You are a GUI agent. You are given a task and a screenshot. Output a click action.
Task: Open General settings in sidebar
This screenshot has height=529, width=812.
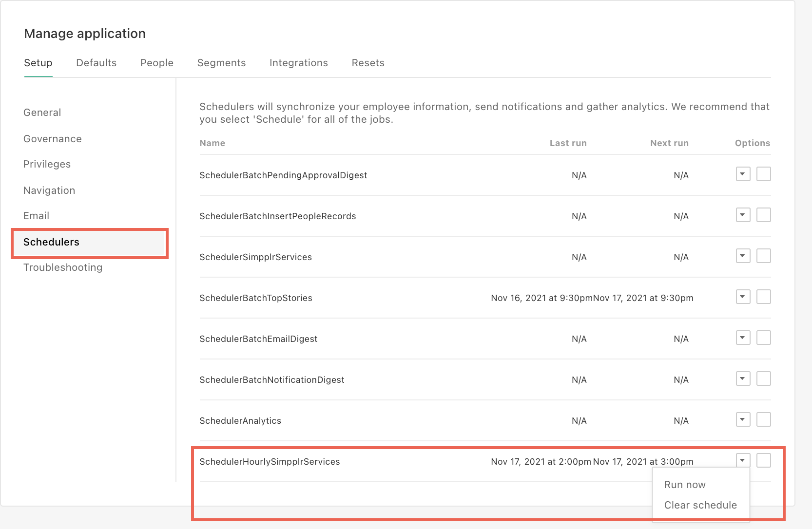[x=42, y=113]
